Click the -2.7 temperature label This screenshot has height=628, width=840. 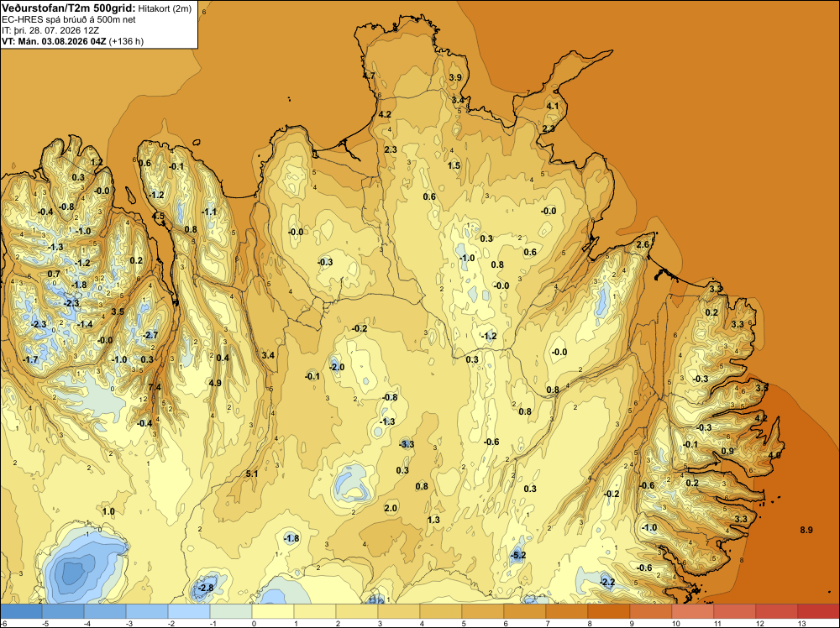click(150, 335)
